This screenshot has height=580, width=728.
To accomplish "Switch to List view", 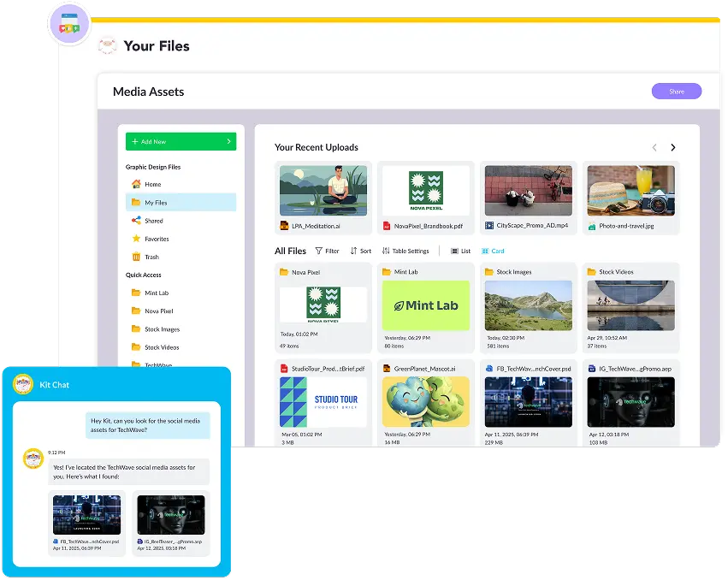I will coord(460,251).
